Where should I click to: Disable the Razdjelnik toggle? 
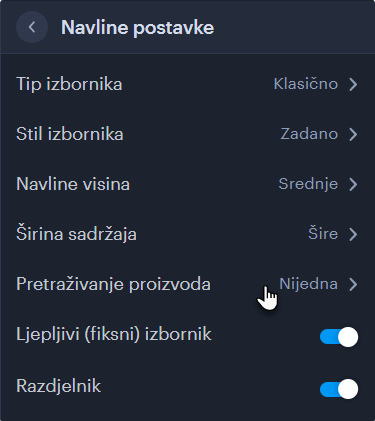[339, 389]
